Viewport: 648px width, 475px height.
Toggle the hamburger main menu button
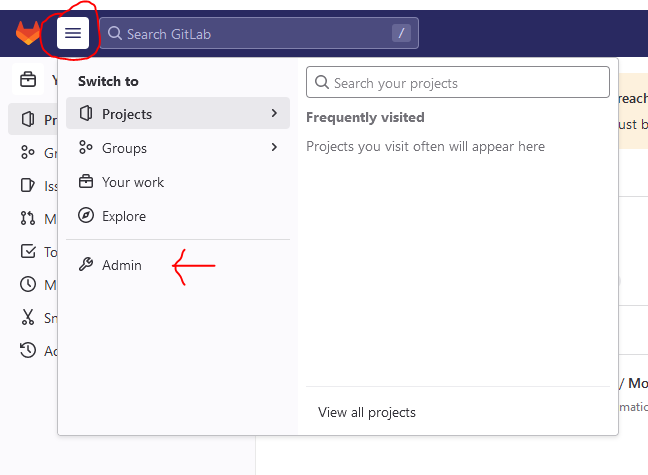(73, 33)
